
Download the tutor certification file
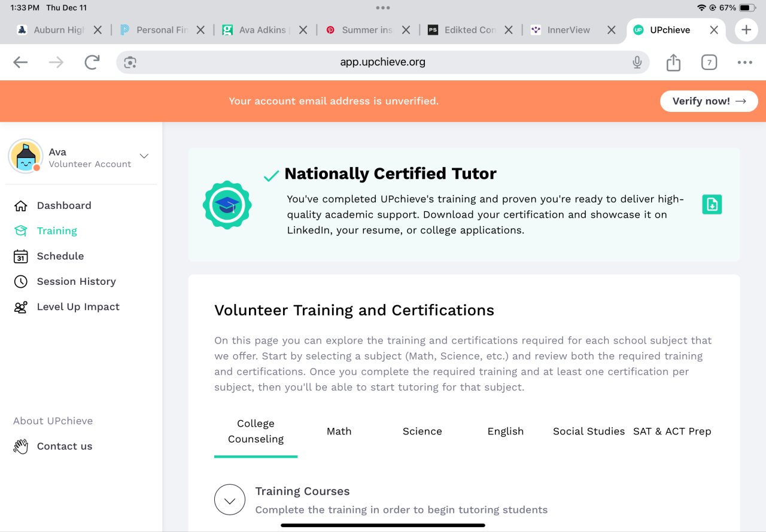[x=712, y=205]
